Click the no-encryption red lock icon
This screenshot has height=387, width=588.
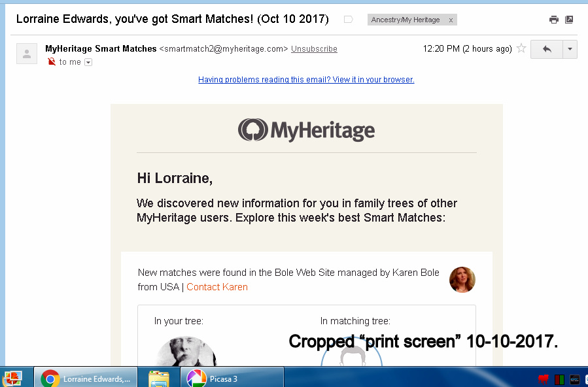pyautogui.click(x=52, y=62)
